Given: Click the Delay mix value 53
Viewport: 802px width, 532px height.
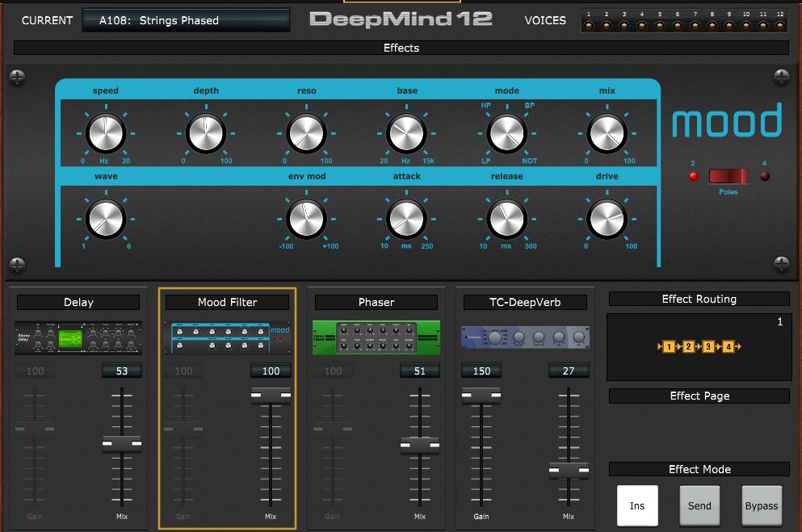Looking at the screenshot, I should pos(122,371).
